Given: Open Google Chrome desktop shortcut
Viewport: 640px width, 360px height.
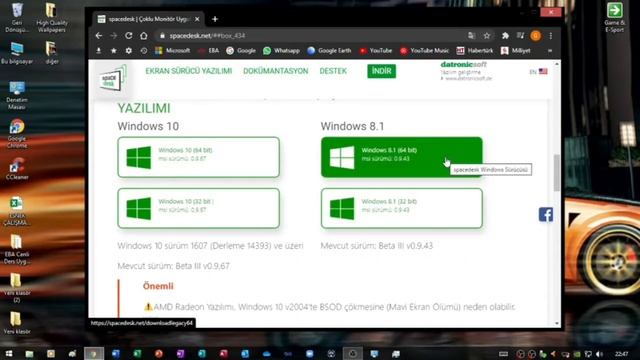Looking at the screenshot, I should point(17,133).
